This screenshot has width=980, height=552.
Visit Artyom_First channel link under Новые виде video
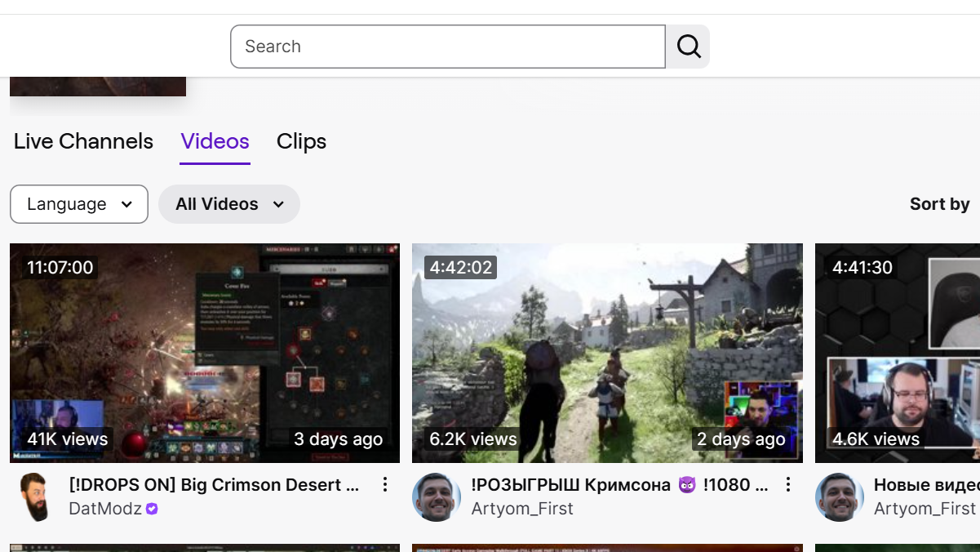[925, 509]
